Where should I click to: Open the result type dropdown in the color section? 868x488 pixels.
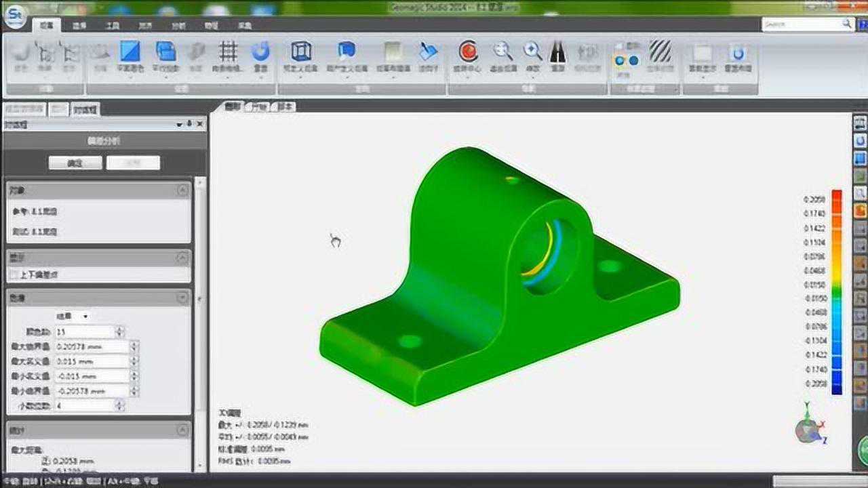(x=83, y=316)
